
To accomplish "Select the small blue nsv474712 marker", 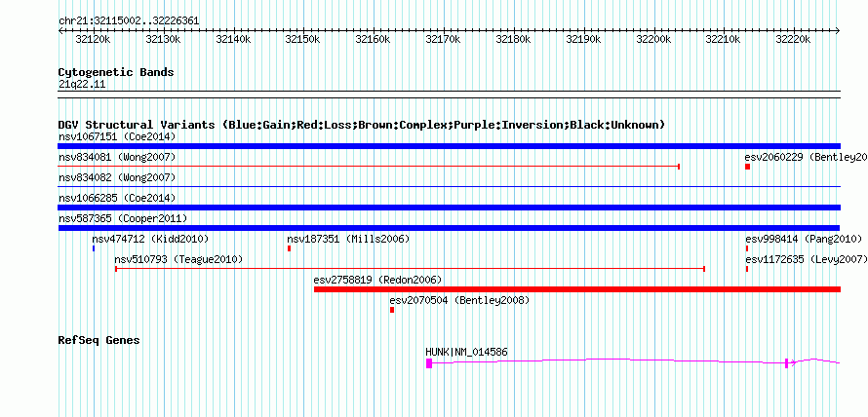I will click(x=94, y=248).
